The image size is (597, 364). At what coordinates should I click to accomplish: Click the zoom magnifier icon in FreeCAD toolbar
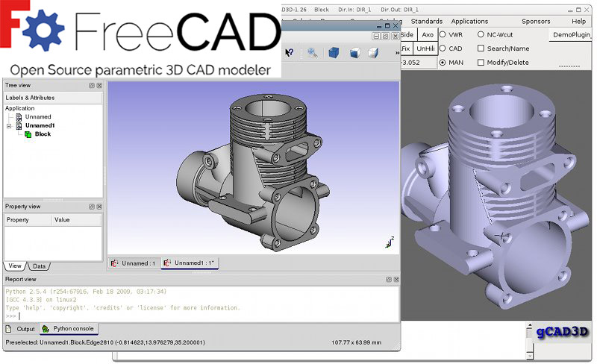[x=313, y=52]
